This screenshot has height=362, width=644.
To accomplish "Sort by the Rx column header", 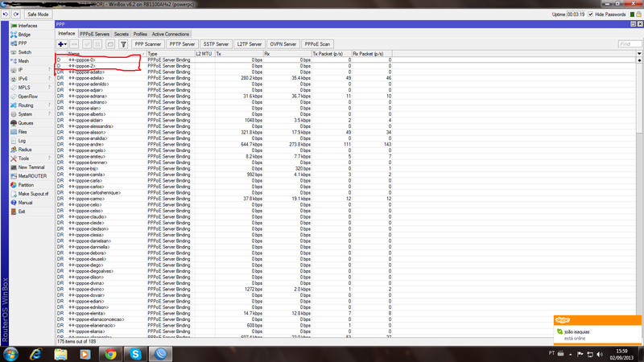I will point(287,54).
